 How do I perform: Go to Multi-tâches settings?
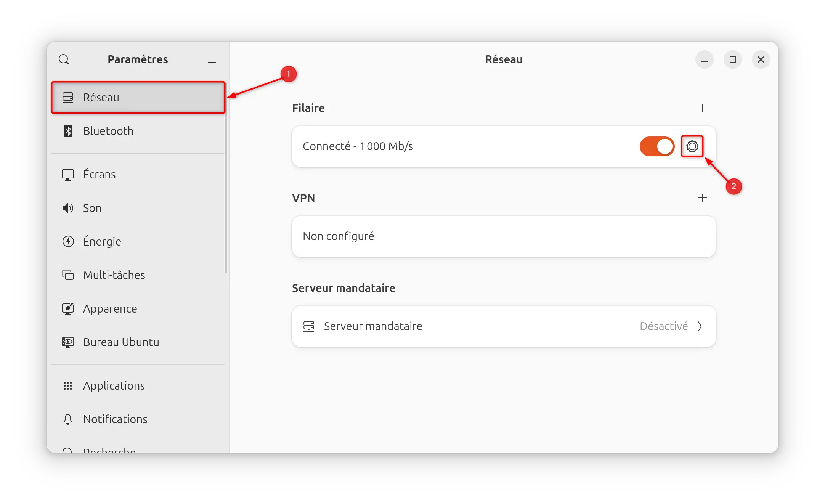[x=138, y=275]
